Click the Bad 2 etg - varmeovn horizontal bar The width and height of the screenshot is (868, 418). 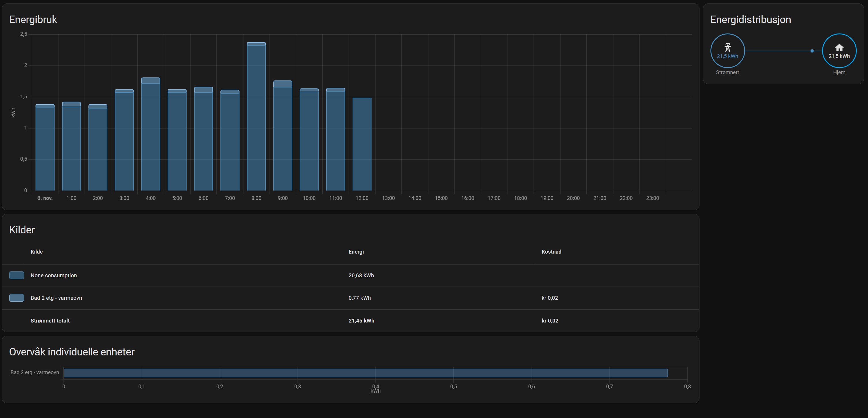click(x=366, y=373)
